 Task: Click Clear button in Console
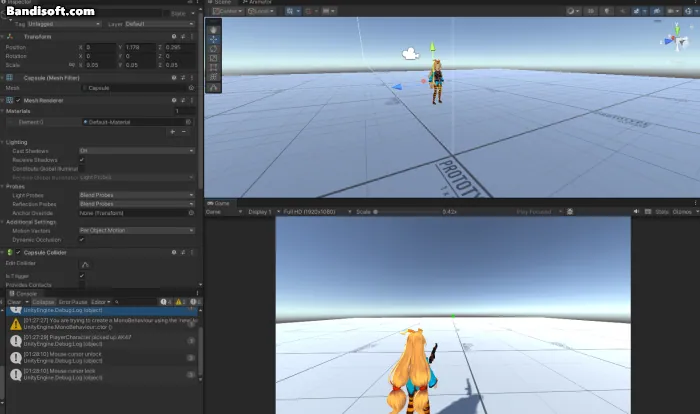tap(14, 302)
